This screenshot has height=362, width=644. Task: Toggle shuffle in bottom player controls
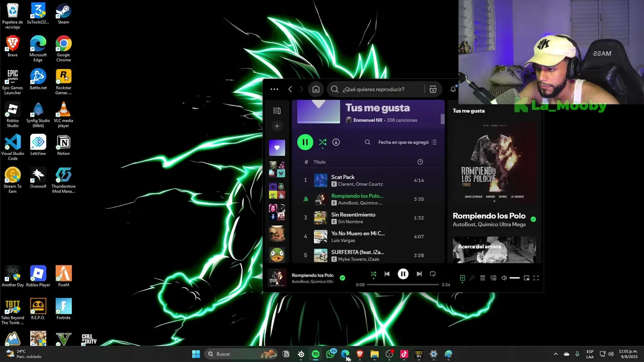373,274
